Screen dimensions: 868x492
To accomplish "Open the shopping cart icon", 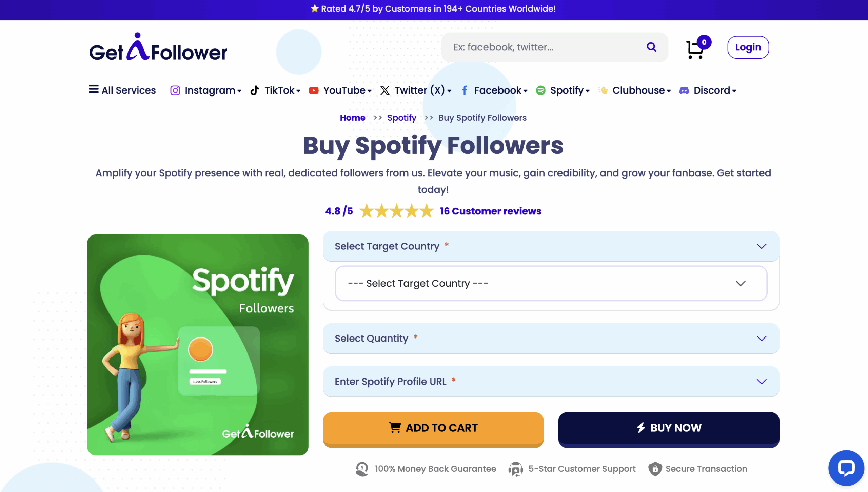I will (x=695, y=49).
